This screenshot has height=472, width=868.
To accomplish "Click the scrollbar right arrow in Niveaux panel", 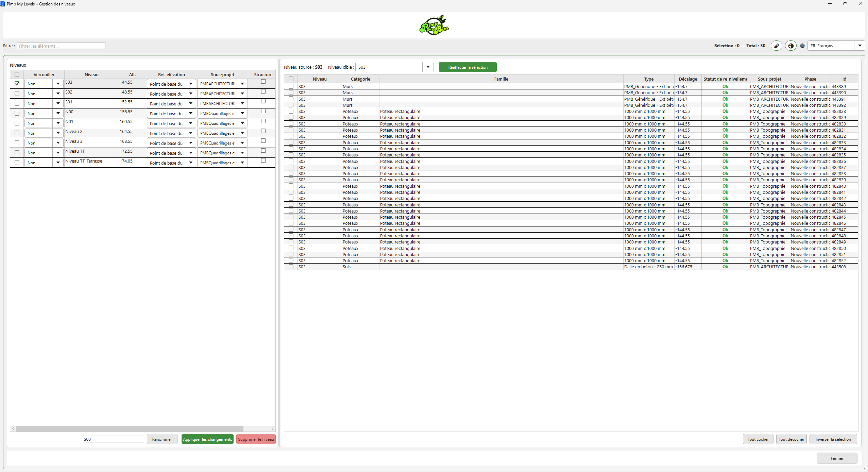I will pos(272,428).
